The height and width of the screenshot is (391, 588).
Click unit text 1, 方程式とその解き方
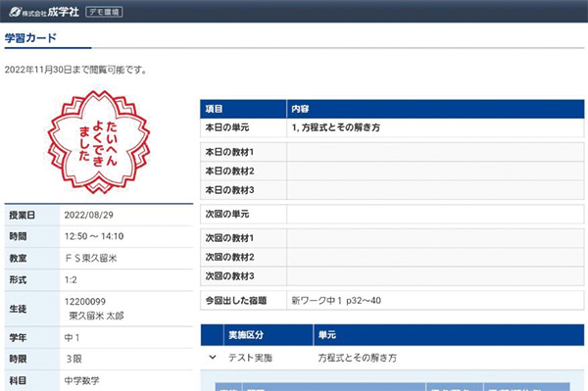336,127
